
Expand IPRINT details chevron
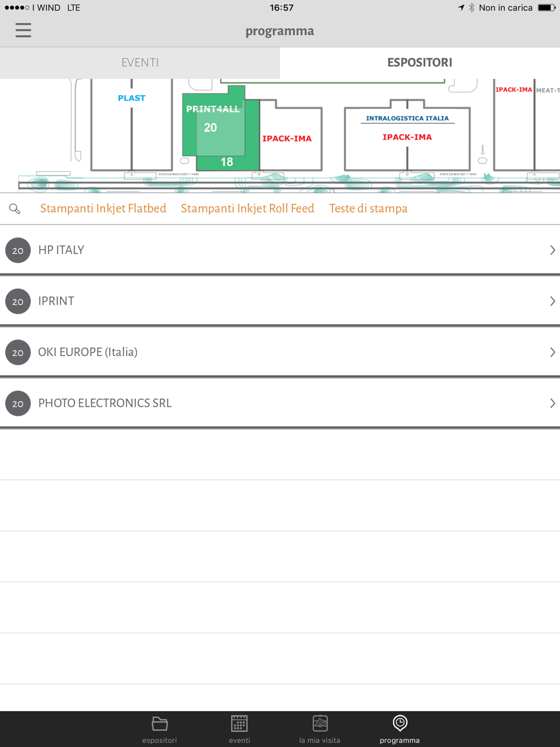(552, 301)
